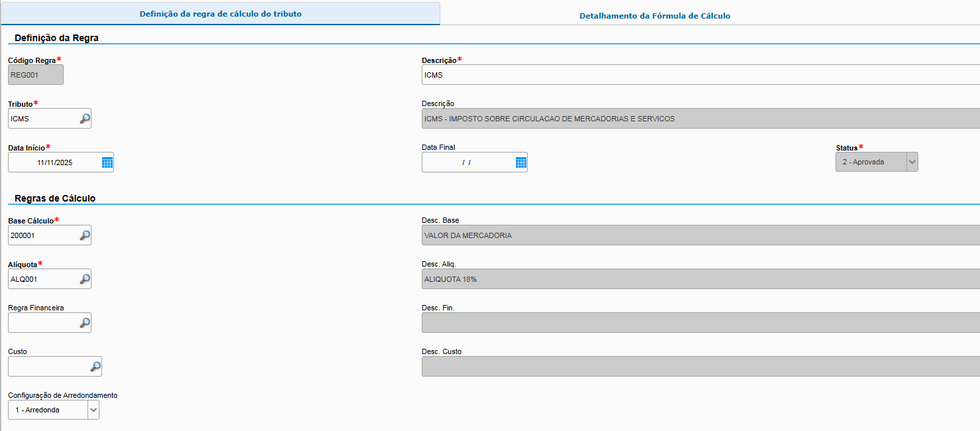Open Alíquota search magnifier
Screen dimensions: 980x431
85,279
